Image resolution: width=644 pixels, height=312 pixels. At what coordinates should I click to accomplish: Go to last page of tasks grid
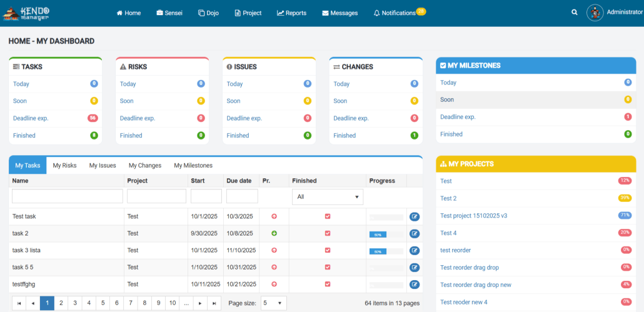214,303
